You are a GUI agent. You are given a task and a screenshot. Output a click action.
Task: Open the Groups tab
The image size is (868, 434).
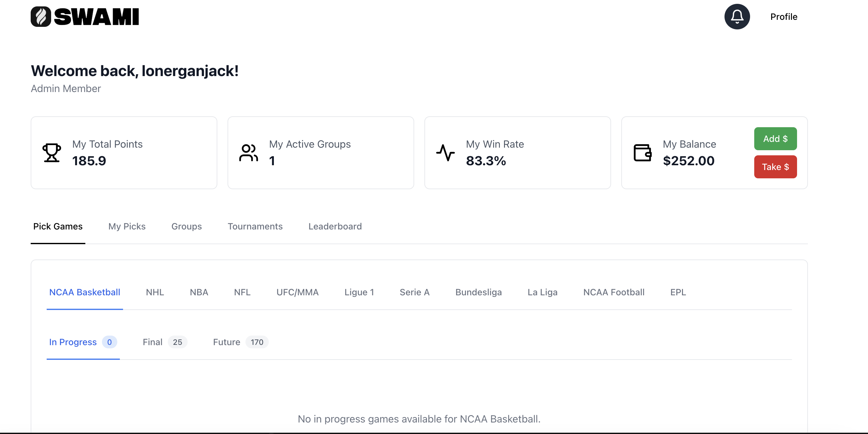(186, 227)
